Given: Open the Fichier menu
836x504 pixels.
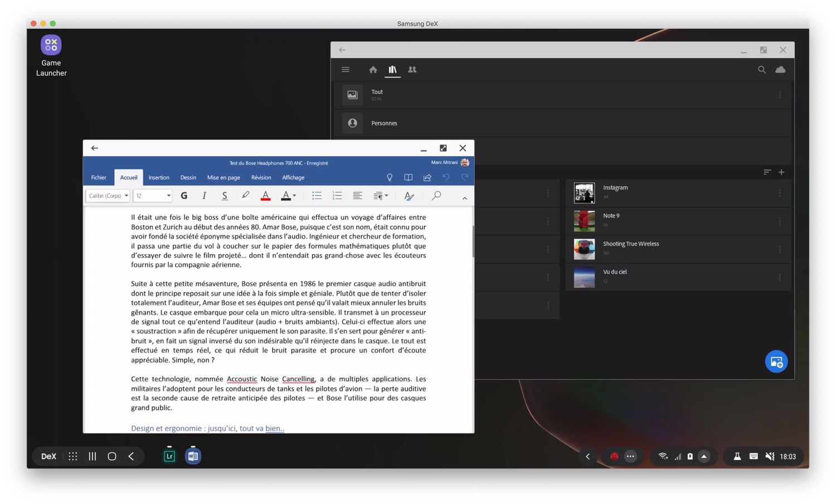Looking at the screenshot, I should (99, 178).
